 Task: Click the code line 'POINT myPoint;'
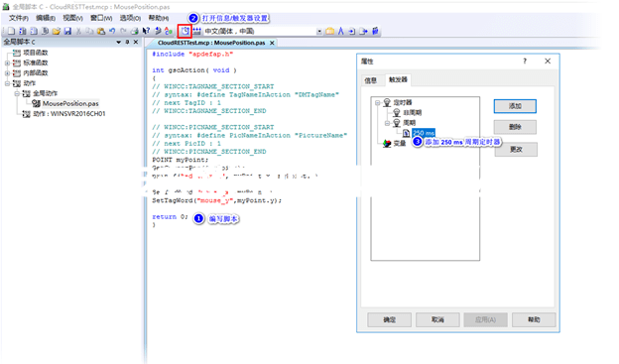pyautogui.click(x=180, y=160)
